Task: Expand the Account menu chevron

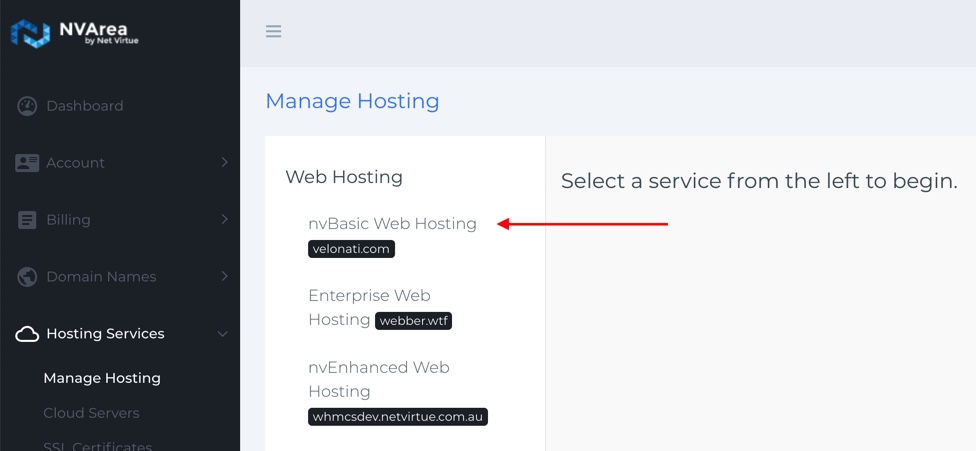Action: click(225, 162)
